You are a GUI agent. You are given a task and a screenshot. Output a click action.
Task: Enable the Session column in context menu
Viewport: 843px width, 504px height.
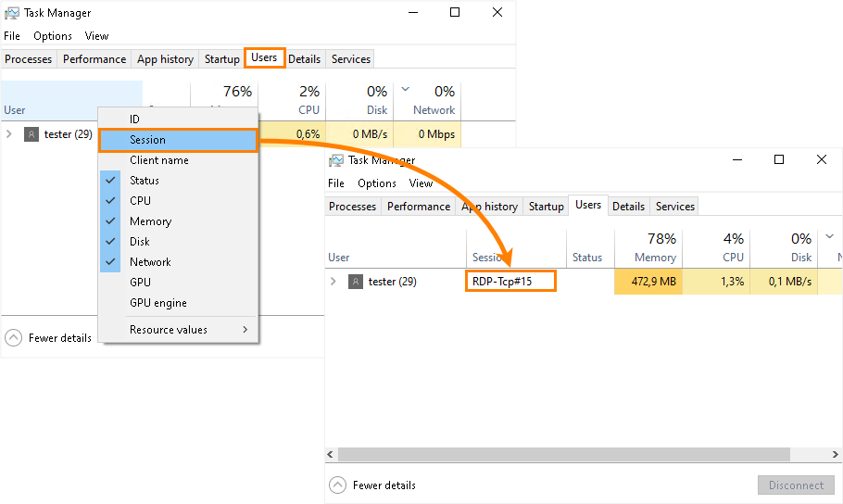coord(179,140)
